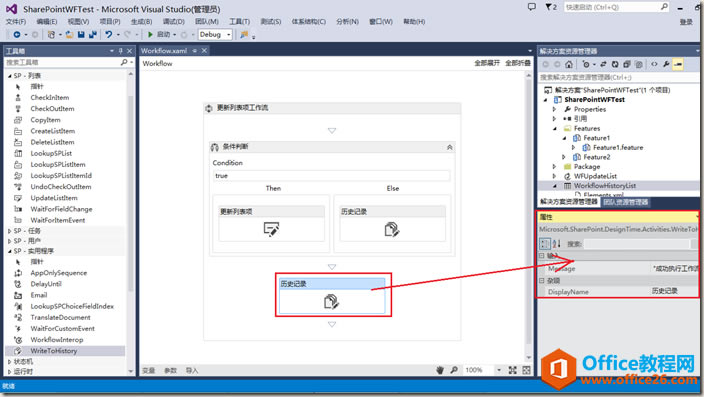This screenshot has height=397, width=704.
Task: Open the 编辑(E) menu
Action: [47, 22]
